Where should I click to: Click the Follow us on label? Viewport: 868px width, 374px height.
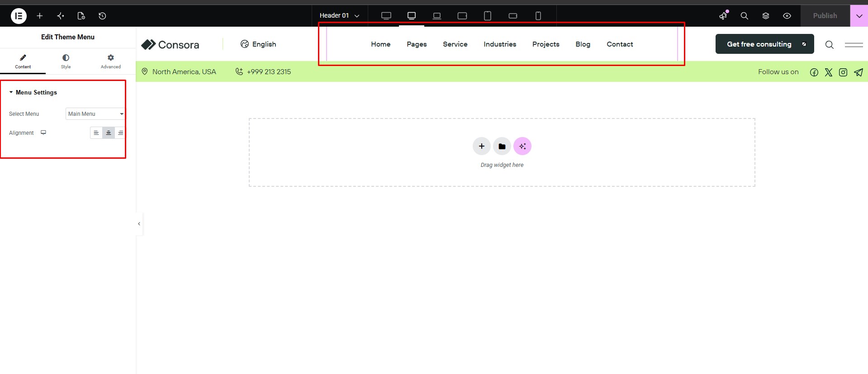778,72
